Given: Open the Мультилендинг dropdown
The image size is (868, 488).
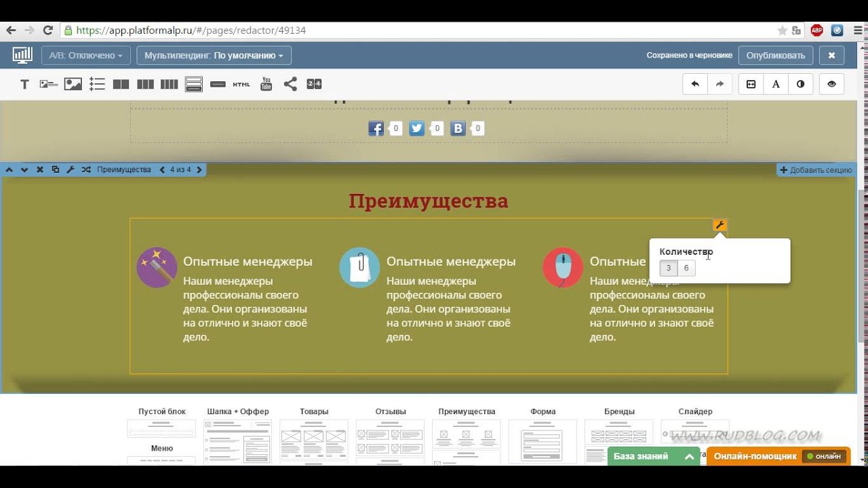Looking at the screenshot, I should coord(214,56).
